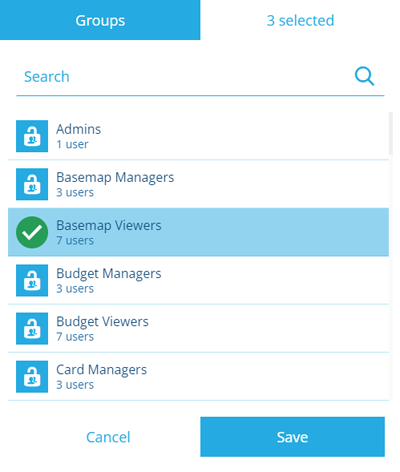
Task: Select the Admins group row
Action: point(198,136)
